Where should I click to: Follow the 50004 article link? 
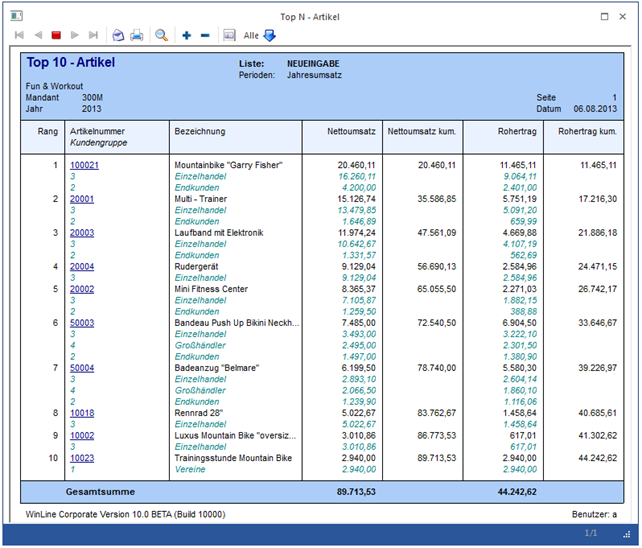(82, 369)
